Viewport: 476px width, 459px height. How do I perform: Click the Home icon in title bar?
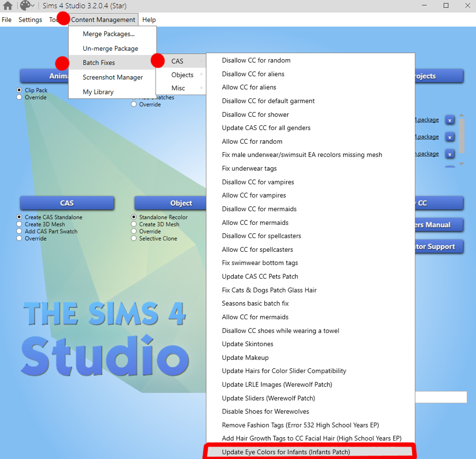pos(7,6)
